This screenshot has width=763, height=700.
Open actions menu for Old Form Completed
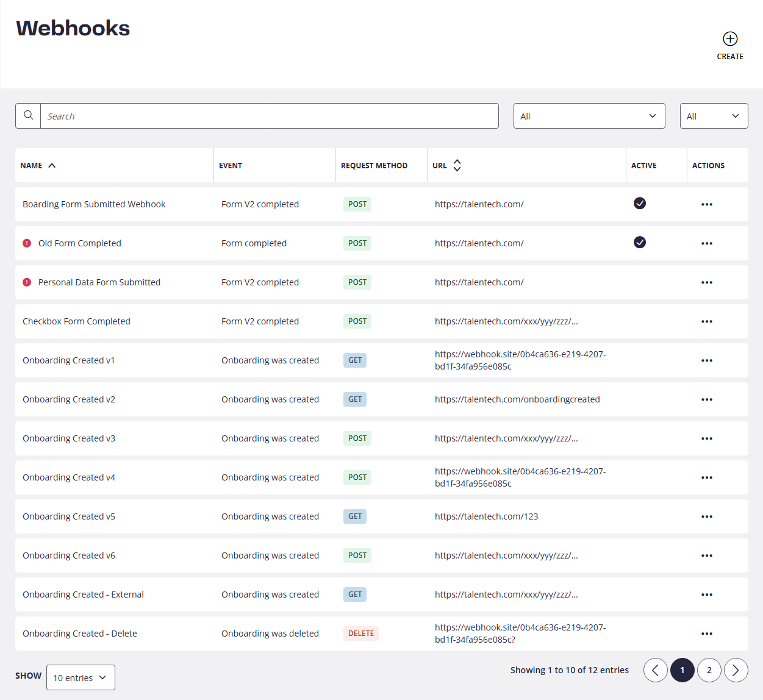[707, 243]
